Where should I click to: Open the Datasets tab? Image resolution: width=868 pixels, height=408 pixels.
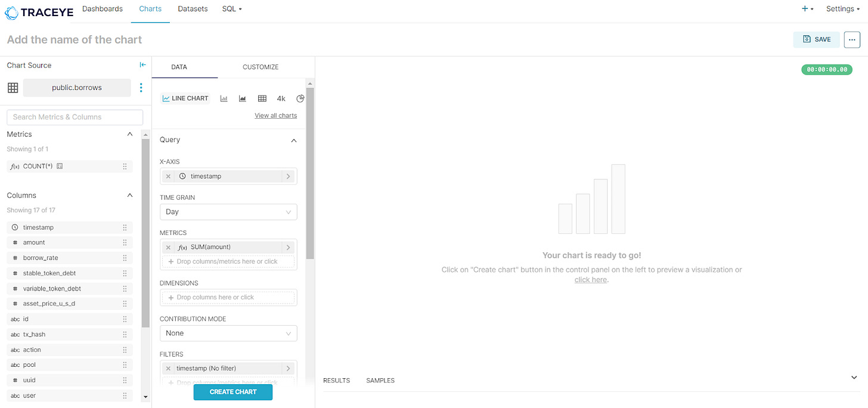pos(193,9)
